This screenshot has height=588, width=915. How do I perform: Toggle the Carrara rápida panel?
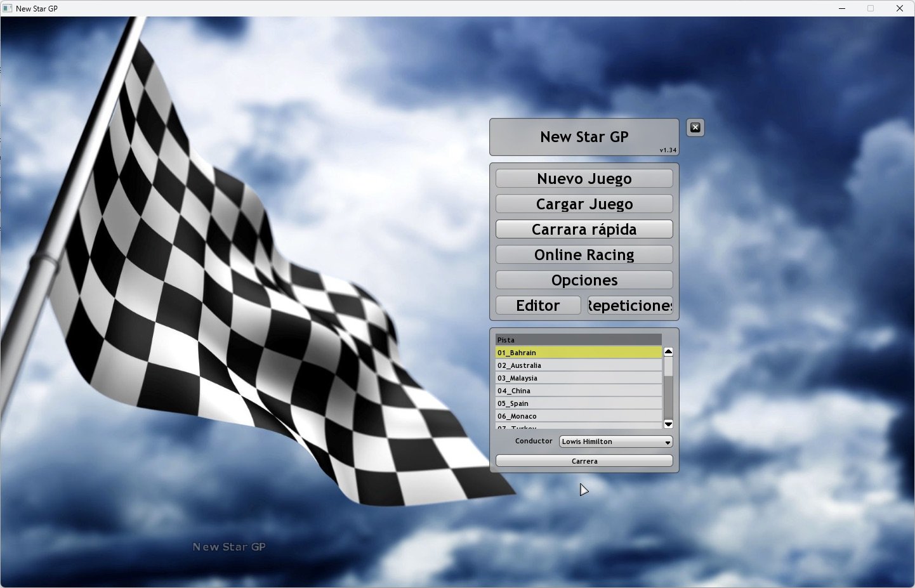pyautogui.click(x=584, y=230)
